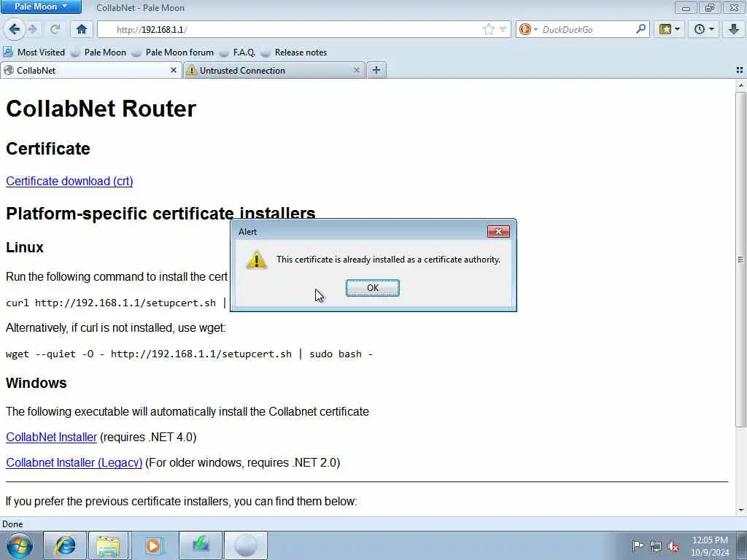747x560 pixels.
Task: Close the Untrusted Connection tab
Action: (x=356, y=71)
